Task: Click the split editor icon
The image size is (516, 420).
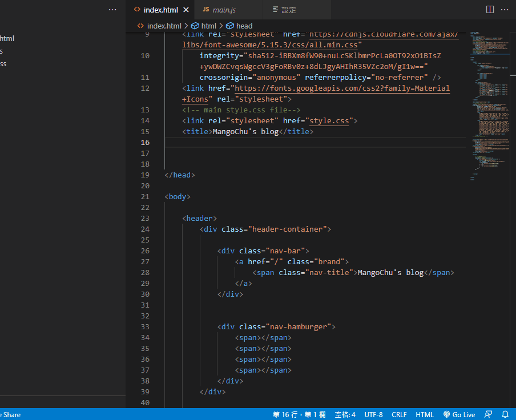Action: (x=490, y=10)
